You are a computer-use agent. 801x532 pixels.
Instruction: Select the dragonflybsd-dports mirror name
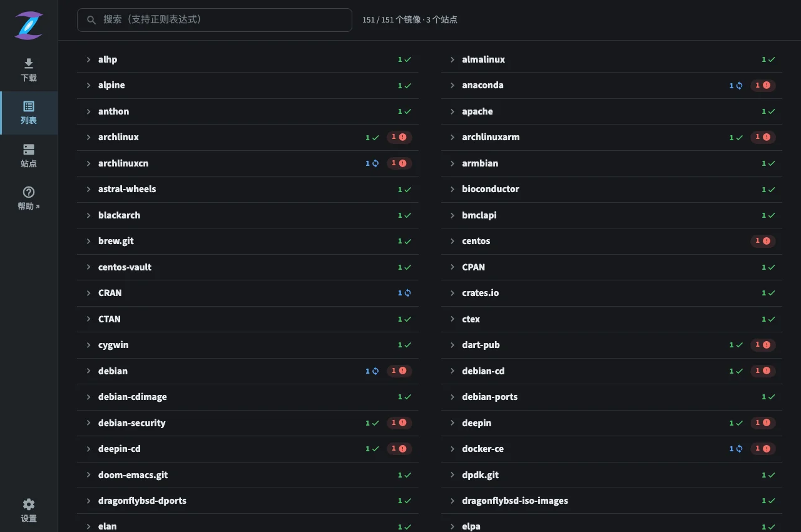click(x=142, y=501)
